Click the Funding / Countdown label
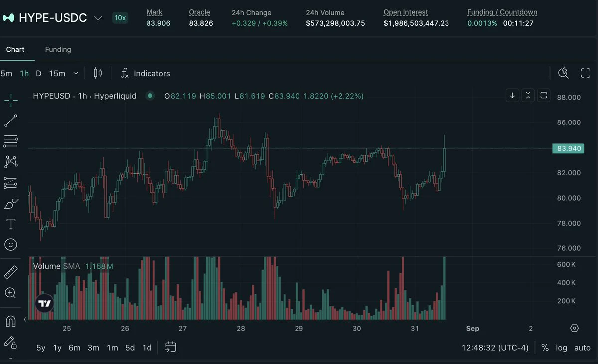This screenshot has height=364, width=598. (x=502, y=12)
